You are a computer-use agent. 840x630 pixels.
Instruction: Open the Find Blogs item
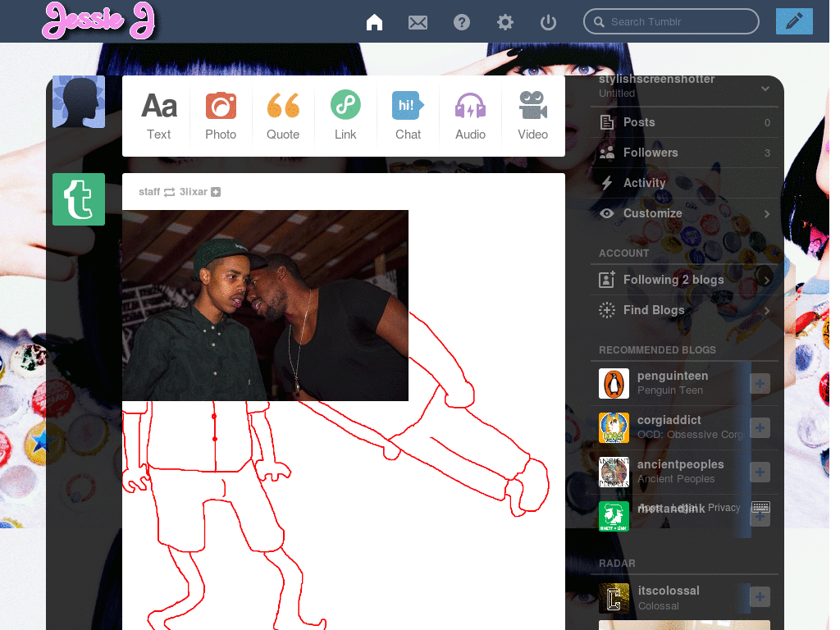tap(685, 310)
